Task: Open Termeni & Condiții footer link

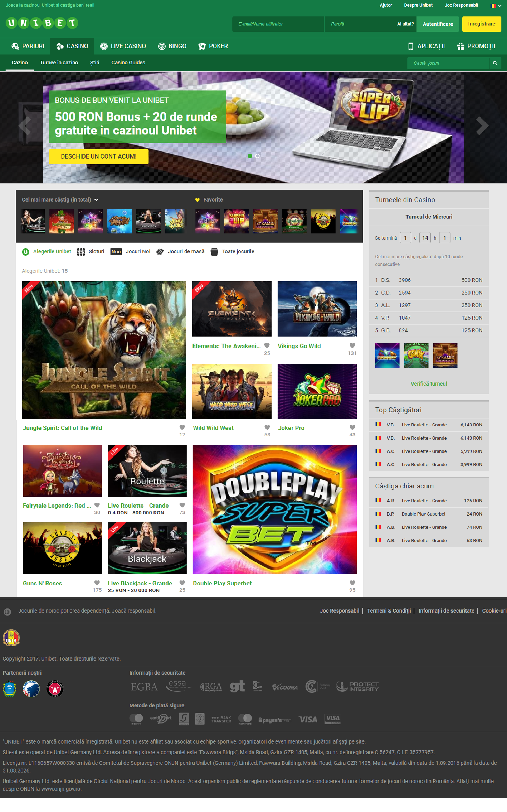Action: 389,611
